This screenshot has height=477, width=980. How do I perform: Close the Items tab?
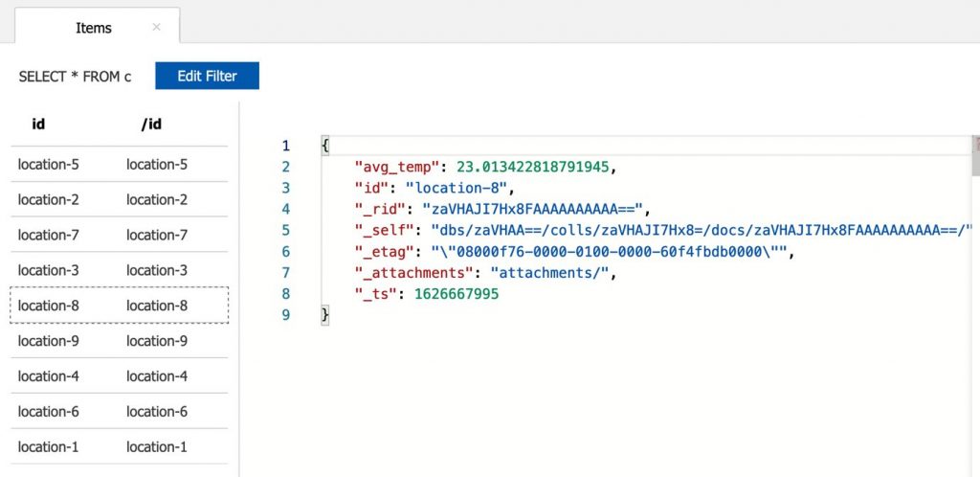(157, 28)
